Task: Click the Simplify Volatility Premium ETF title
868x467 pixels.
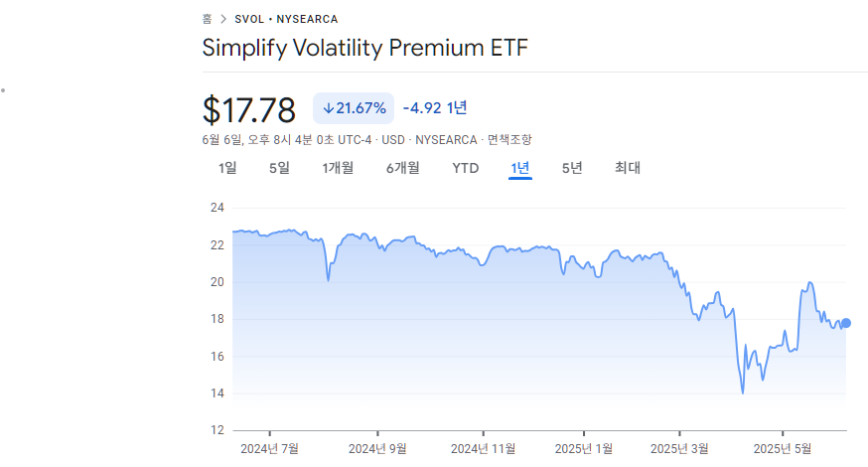Action: 364,48
